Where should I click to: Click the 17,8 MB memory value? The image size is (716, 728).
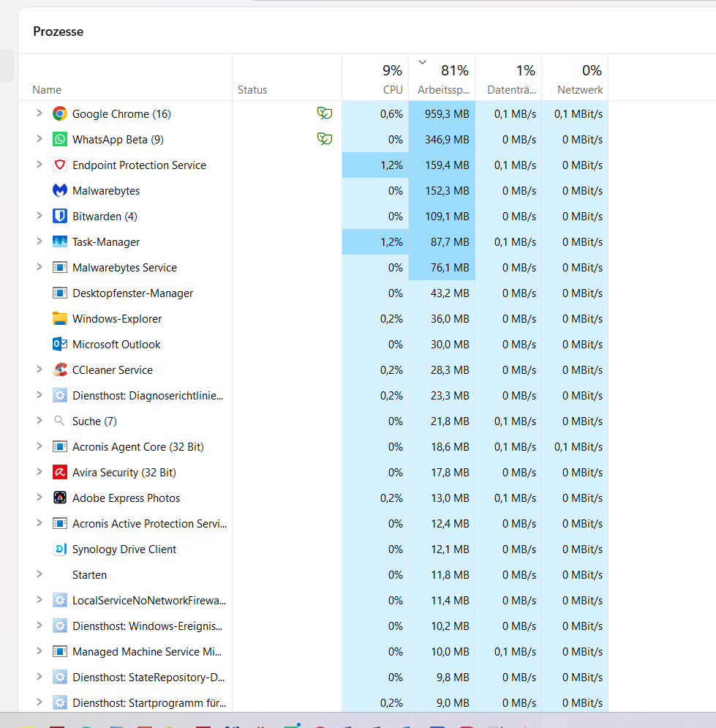[x=450, y=473]
